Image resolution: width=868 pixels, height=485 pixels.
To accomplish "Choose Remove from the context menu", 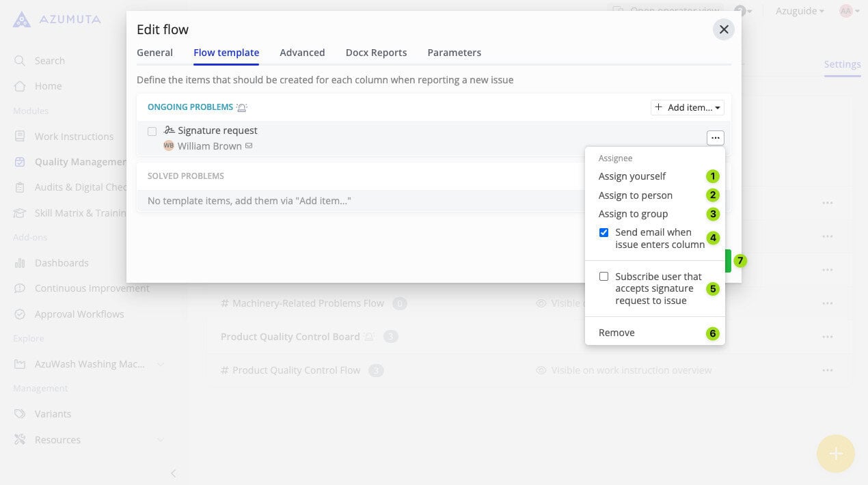I will coord(616,333).
